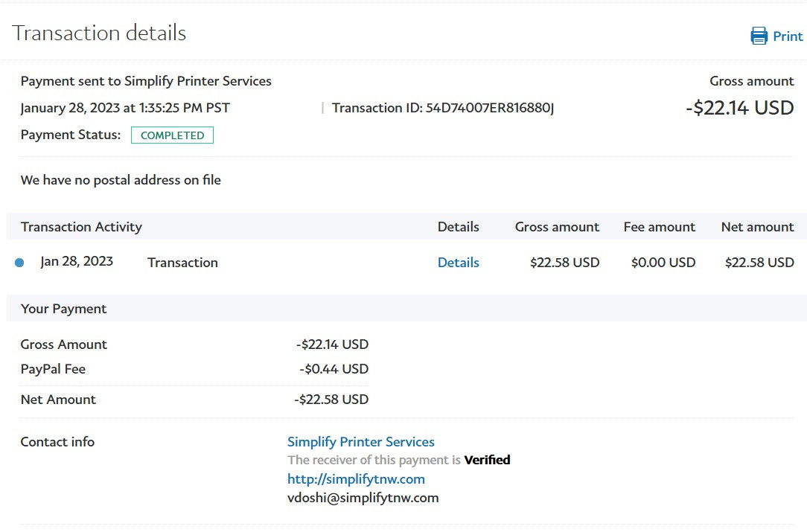Click the Jan 28, 2023 activity date
Screen dimensions: 807x532
tap(77, 261)
